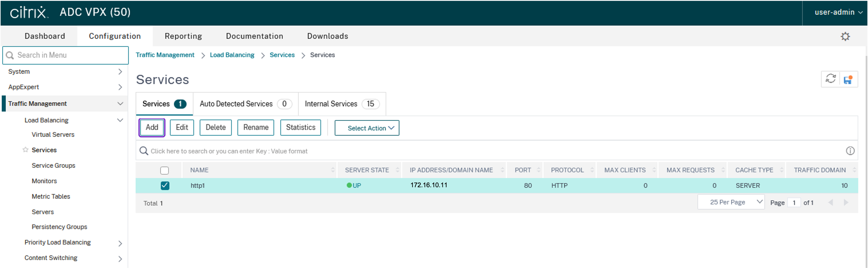The image size is (868, 268).
Task: Click the Traffic Management breadcrumb link
Action: [x=165, y=55]
